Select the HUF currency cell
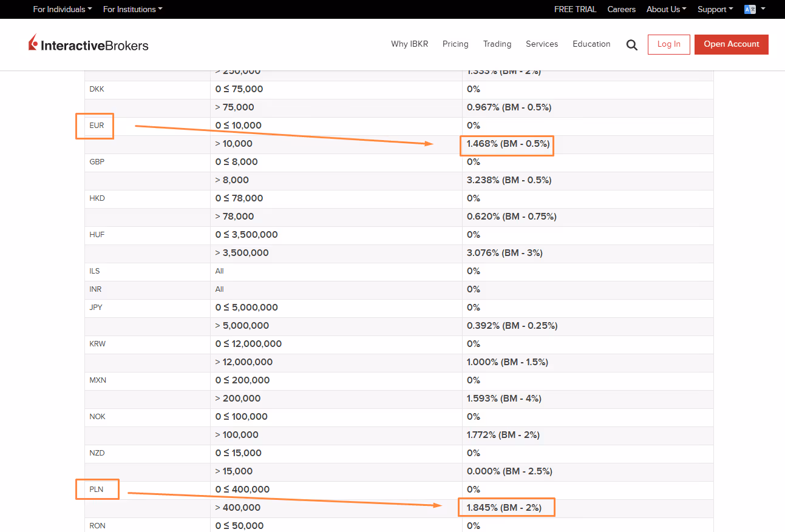785x532 pixels. pos(148,235)
